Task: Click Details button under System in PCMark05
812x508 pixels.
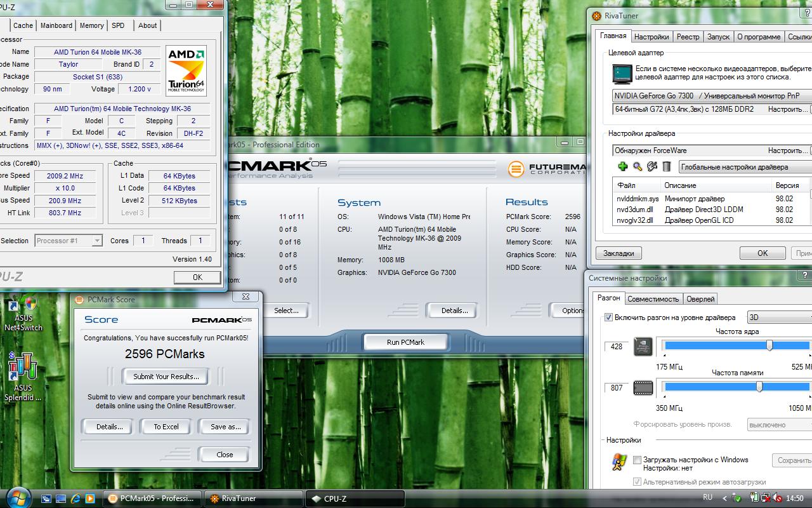Action: pos(454,311)
